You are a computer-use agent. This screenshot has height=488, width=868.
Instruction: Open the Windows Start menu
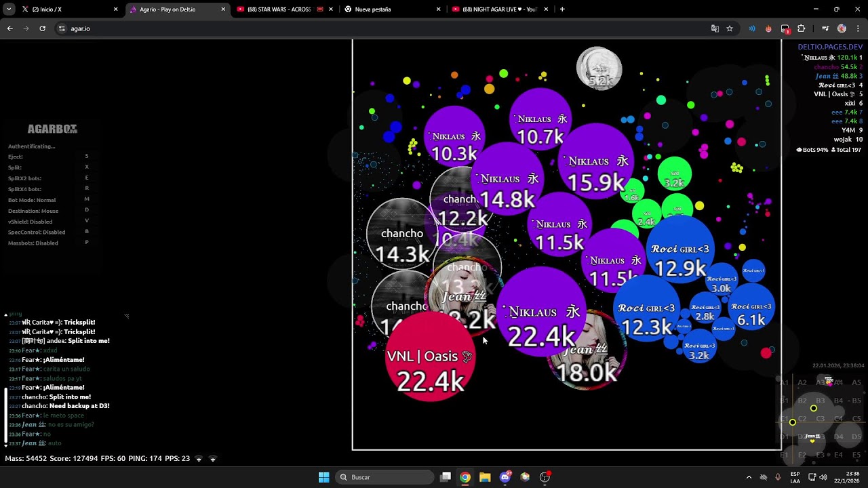pos(323,477)
